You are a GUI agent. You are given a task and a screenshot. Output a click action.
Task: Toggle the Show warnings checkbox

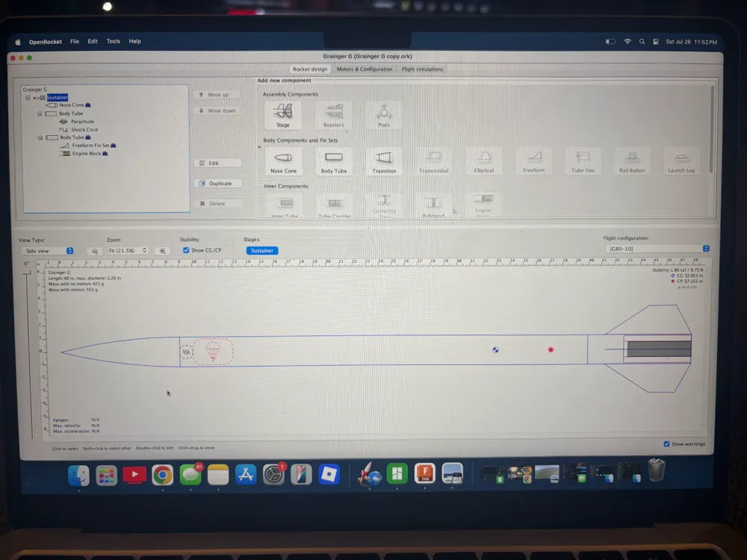click(666, 444)
